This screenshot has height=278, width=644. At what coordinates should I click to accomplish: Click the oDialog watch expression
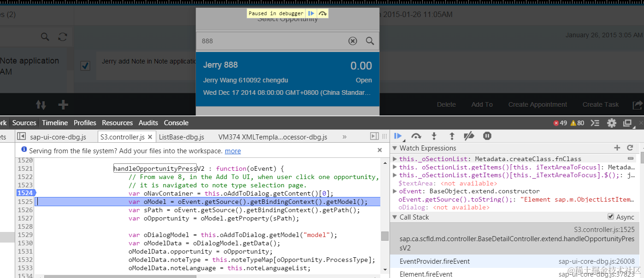pos(444,207)
